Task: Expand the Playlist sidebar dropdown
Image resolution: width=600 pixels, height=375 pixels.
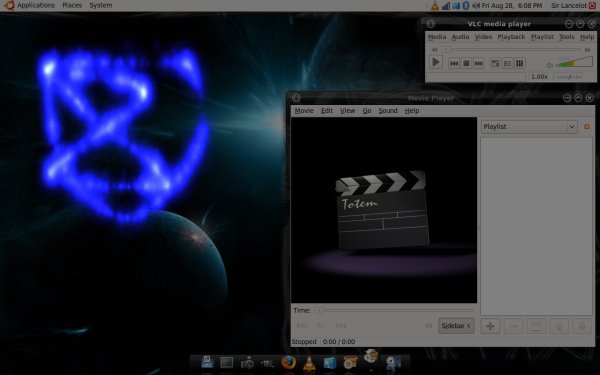Action: pyautogui.click(x=529, y=127)
